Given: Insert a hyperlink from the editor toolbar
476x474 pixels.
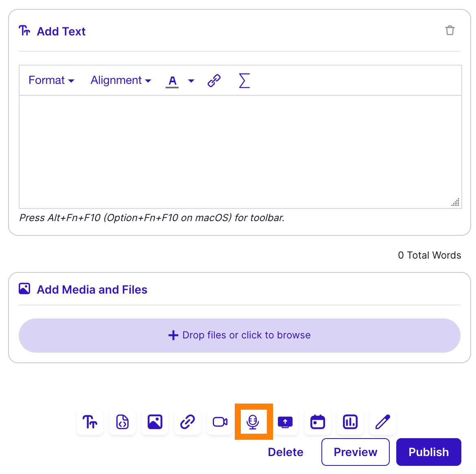Looking at the screenshot, I should [214, 81].
